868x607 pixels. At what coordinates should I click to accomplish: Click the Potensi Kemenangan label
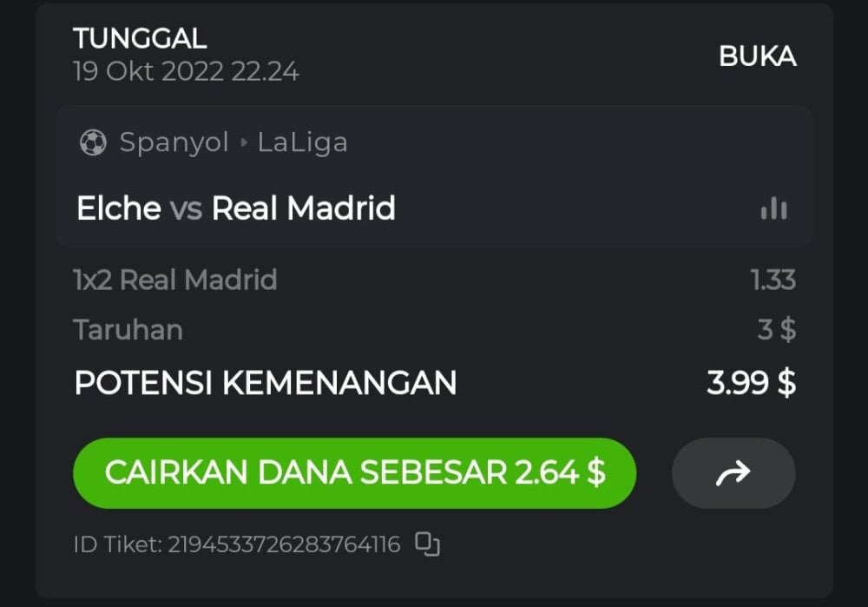pos(266,383)
